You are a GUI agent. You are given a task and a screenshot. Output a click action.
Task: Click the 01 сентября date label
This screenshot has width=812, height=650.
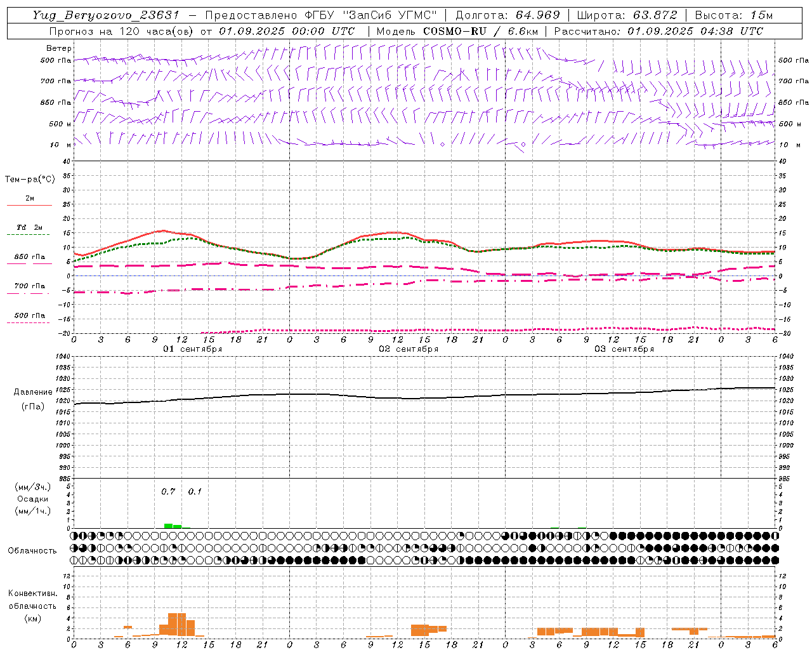[x=193, y=349]
